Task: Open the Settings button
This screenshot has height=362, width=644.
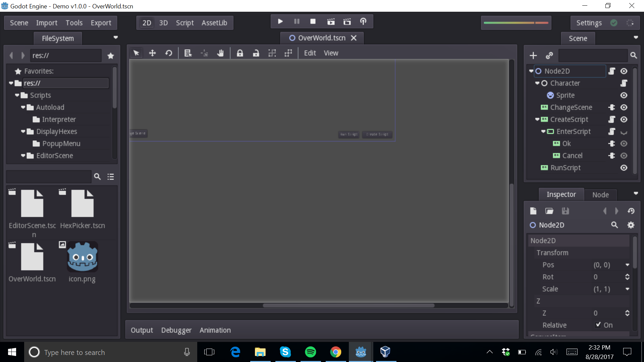Action: pos(589,23)
